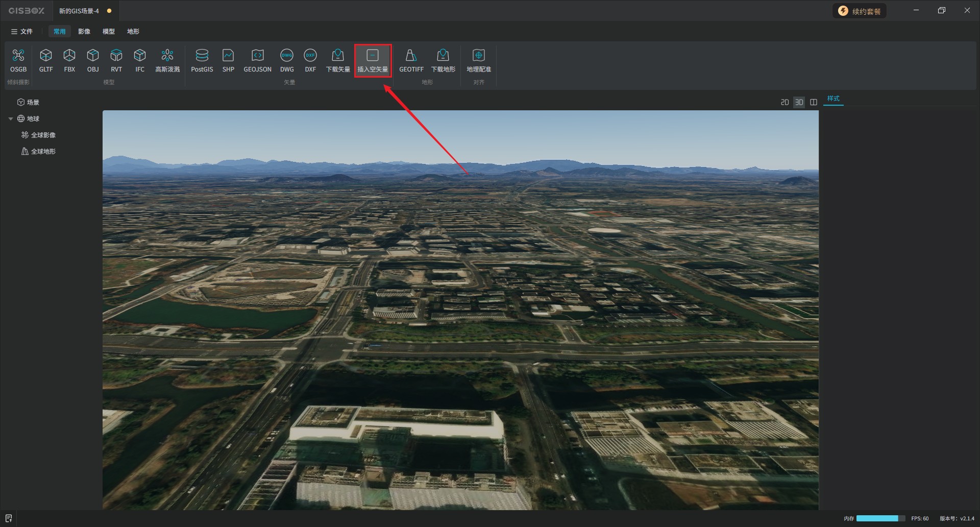The height and width of the screenshot is (527, 980).
Task: Click the 续约套餐 button
Action: coord(860,11)
